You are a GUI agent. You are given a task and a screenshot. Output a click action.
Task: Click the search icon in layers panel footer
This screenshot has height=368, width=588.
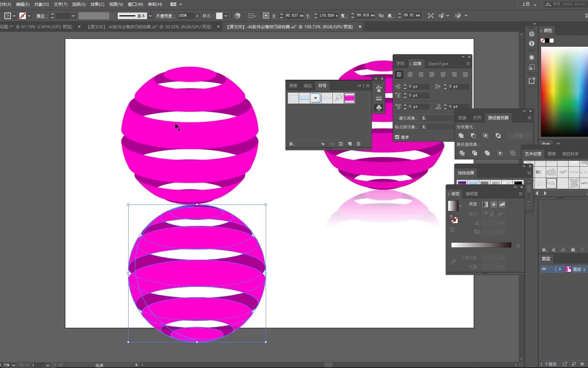[x=574, y=364]
